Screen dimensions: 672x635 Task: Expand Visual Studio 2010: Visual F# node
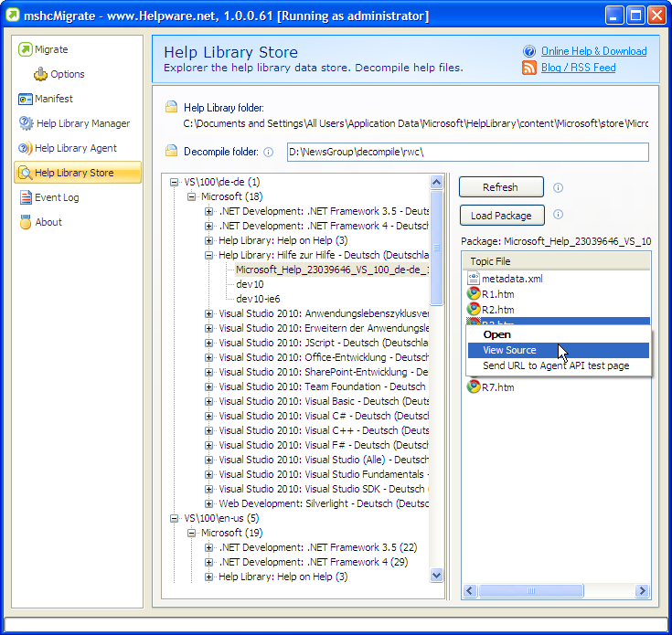208,445
